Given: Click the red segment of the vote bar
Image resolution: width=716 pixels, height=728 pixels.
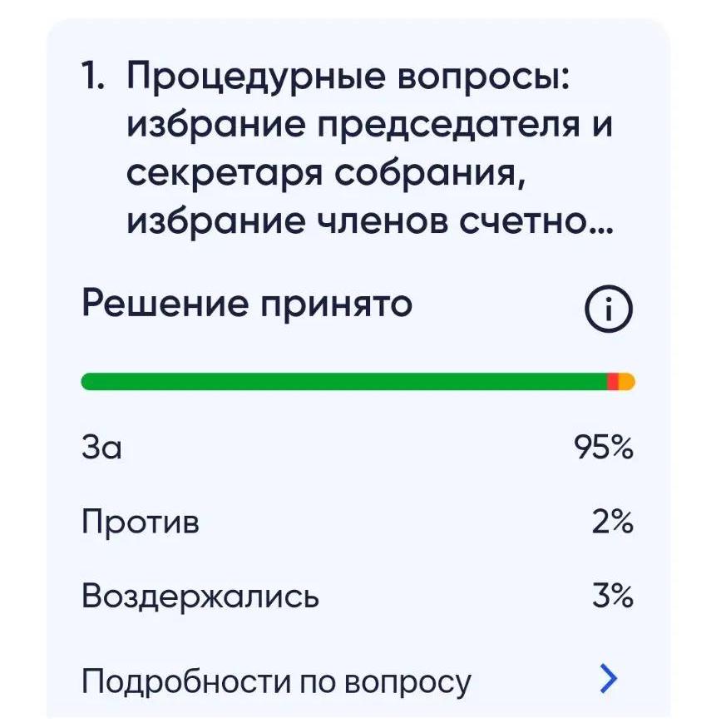Looking at the screenshot, I should click(x=613, y=382).
